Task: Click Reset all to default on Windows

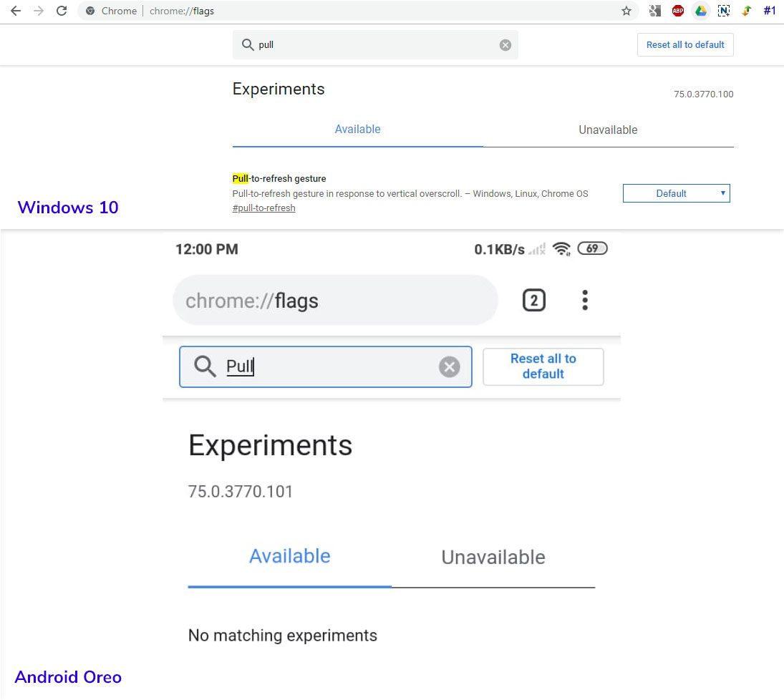Action: pos(684,44)
